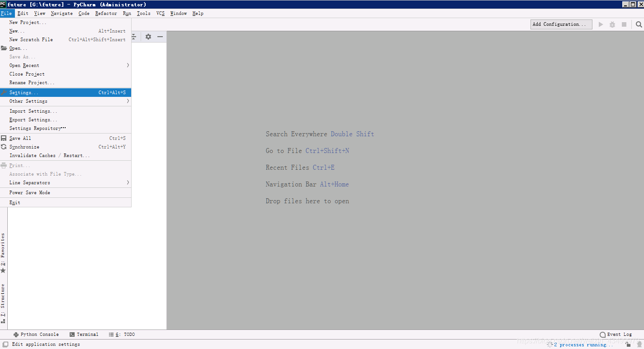644x349 pixels.
Task: Select Synchronize menu entry
Action: 66,147
